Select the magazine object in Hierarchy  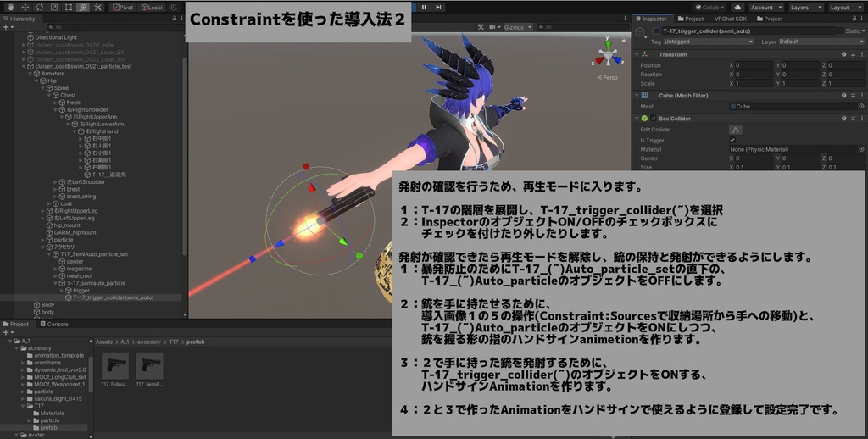pos(79,269)
